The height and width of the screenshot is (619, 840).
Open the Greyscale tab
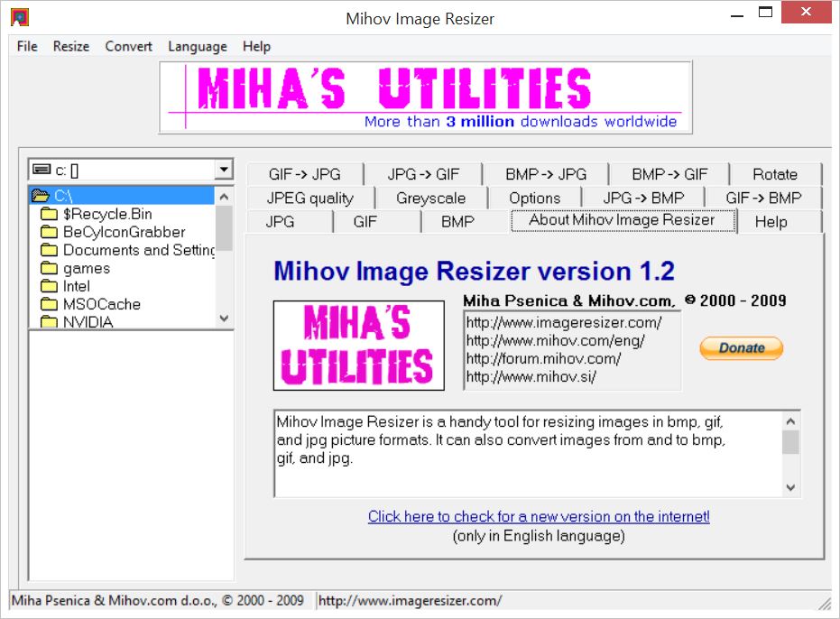click(430, 199)
